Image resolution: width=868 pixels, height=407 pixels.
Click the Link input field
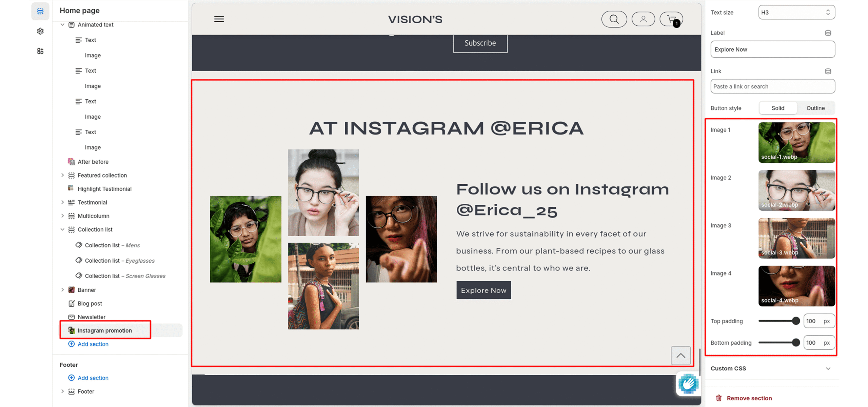(x=772, y=86)
